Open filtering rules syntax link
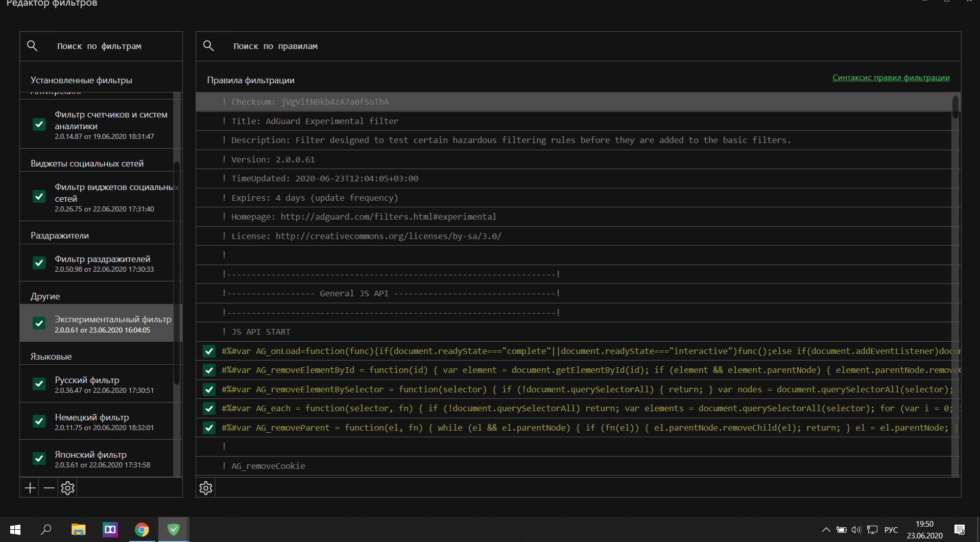This screenshot has width=980, height=542. pyautogui.click(x=891, y=78)
